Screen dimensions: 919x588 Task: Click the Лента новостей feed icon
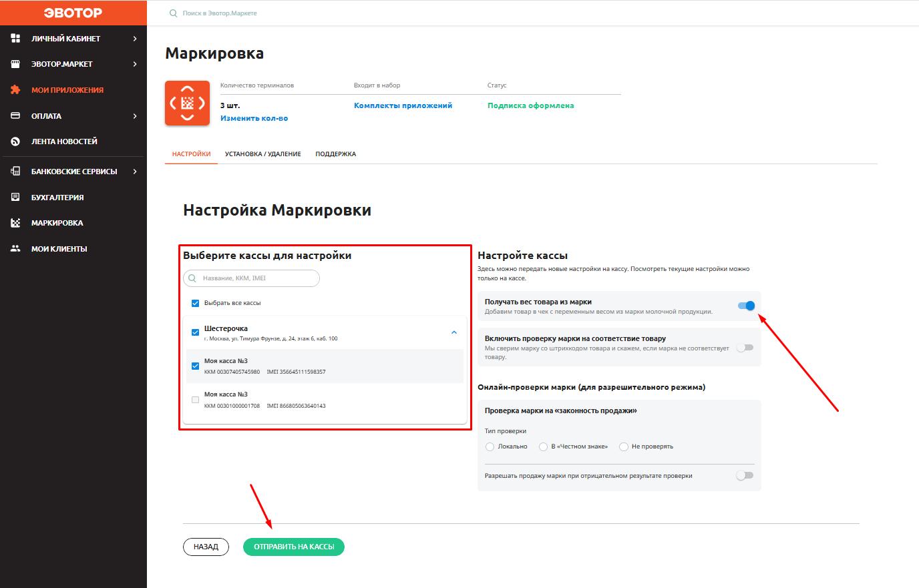tap(16, 141)
